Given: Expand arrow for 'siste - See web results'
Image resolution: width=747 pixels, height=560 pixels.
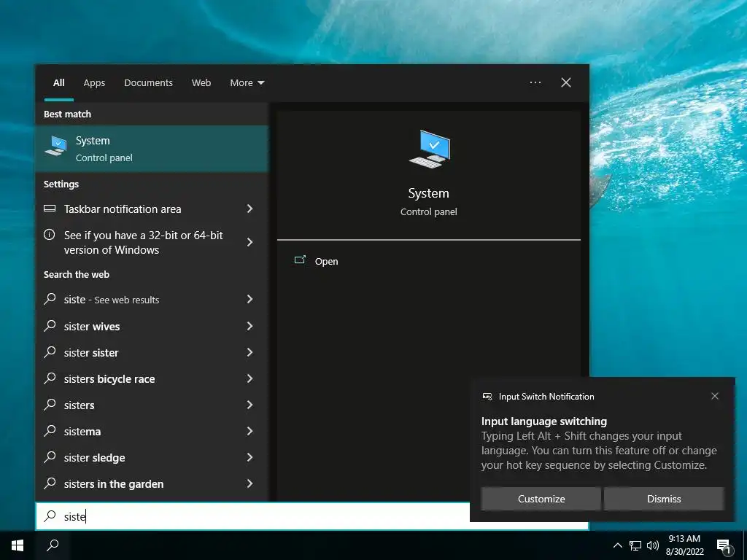Looking at the screenshot, I should [x=249, y=299].
